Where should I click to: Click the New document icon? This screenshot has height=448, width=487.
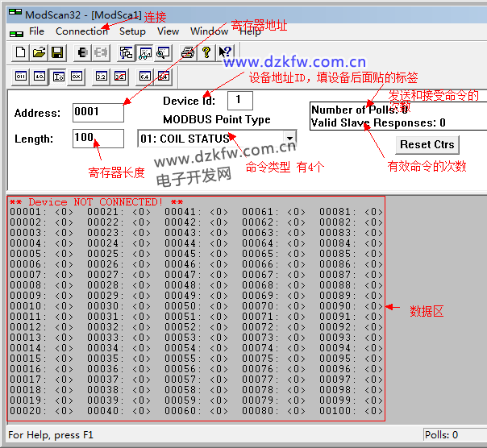[x=22, y=52]
